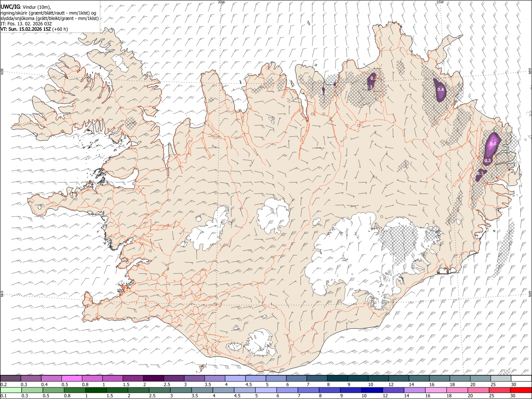The height and width of the screenshot is (399, 532).
Task: Click the '20' value on the snow scale
Action: click(x=473, y=384)
